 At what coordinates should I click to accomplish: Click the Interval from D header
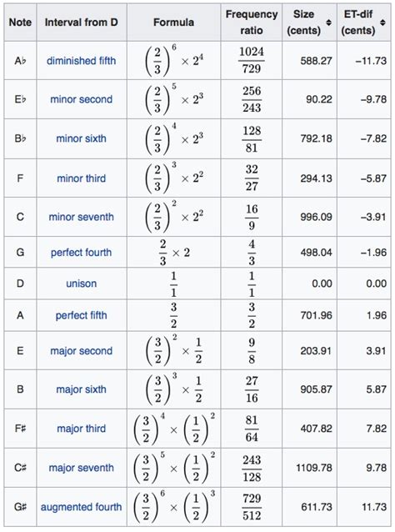[82, 23]
